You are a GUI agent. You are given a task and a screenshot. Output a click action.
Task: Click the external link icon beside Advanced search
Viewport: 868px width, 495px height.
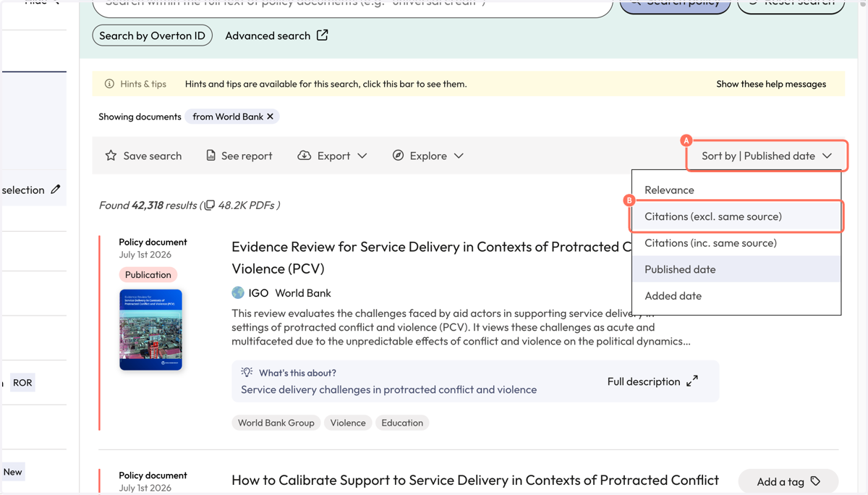pos(323,35)
